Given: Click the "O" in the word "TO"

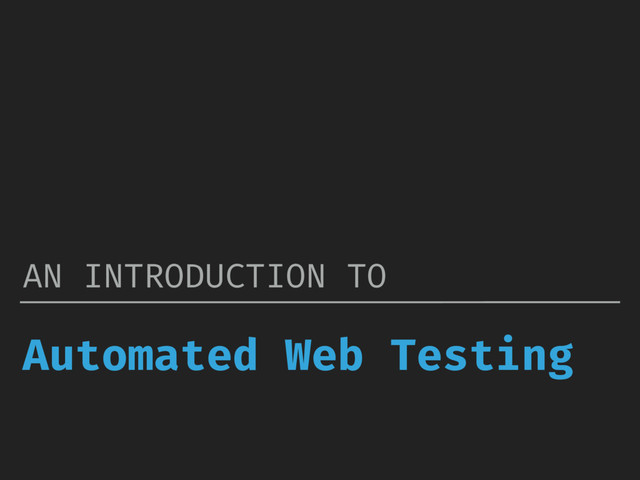Looking at the screenshot, I should tap(377, 276).
